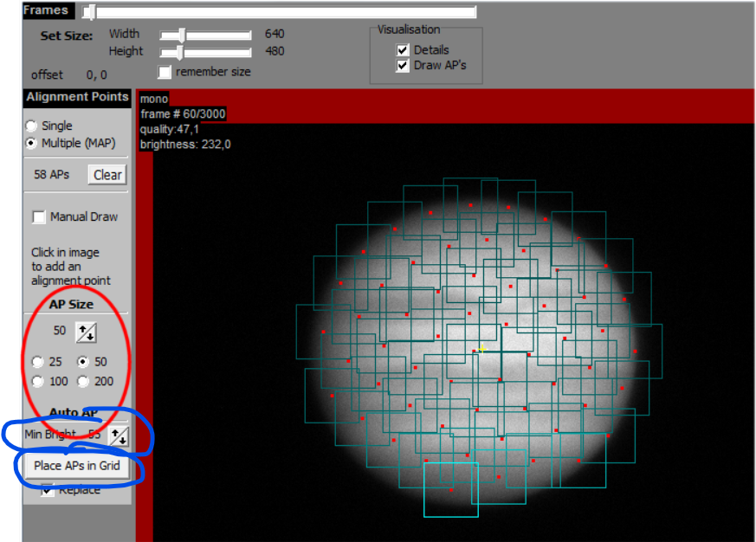
Task: Click the '58 APs' count text
Action: [52, 175]
